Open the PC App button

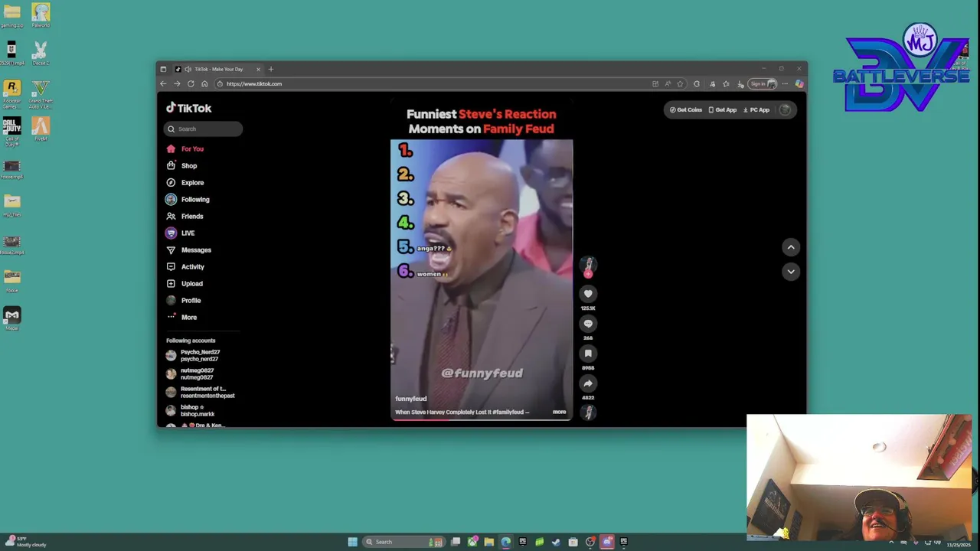[756, 110]
